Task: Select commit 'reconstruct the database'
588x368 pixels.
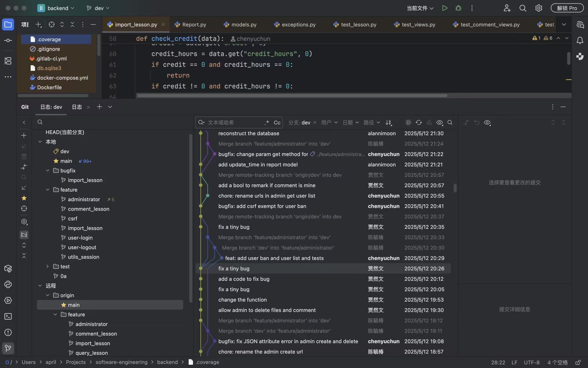Action: pos(248,133)
